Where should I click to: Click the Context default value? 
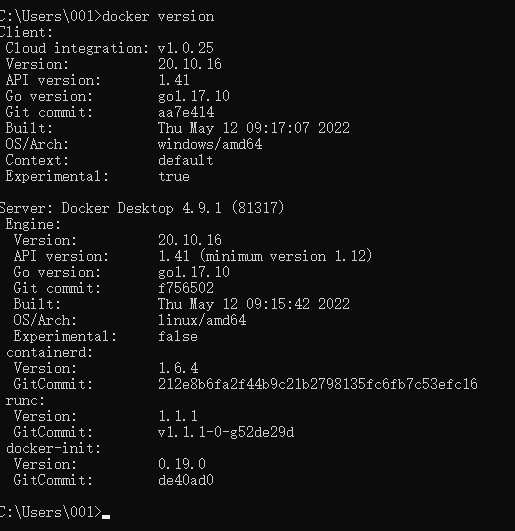point(186,160)
